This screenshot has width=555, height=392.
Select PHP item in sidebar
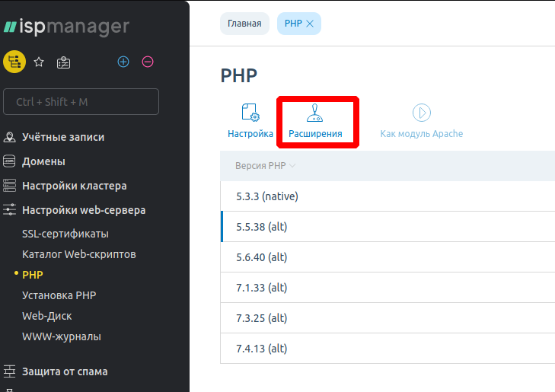click(33, 275)
